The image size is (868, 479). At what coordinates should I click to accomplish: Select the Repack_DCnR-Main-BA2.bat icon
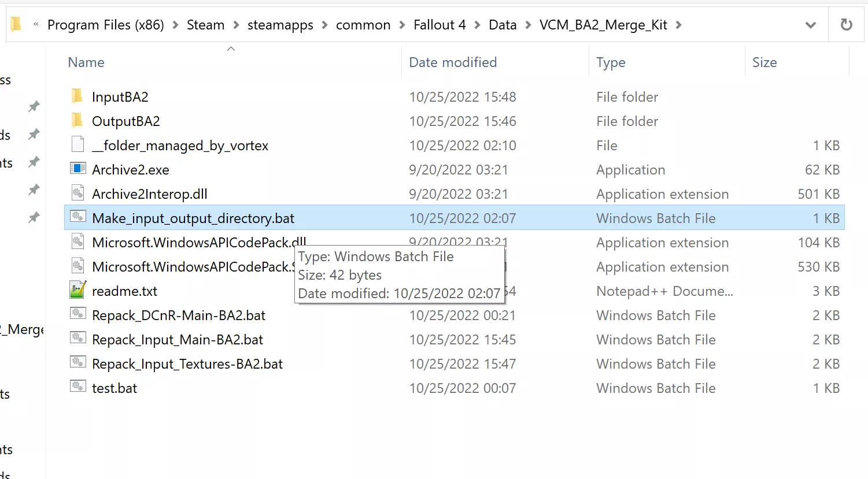[77, 314]
